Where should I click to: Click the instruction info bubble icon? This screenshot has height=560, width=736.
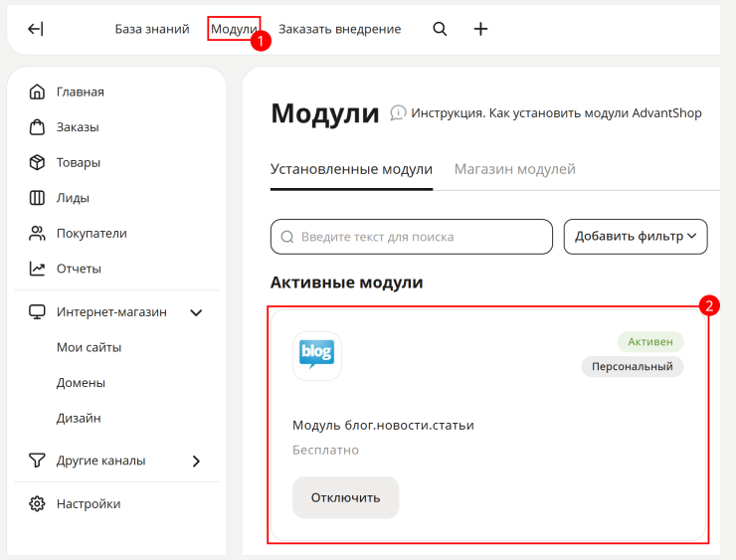(398, 113)
